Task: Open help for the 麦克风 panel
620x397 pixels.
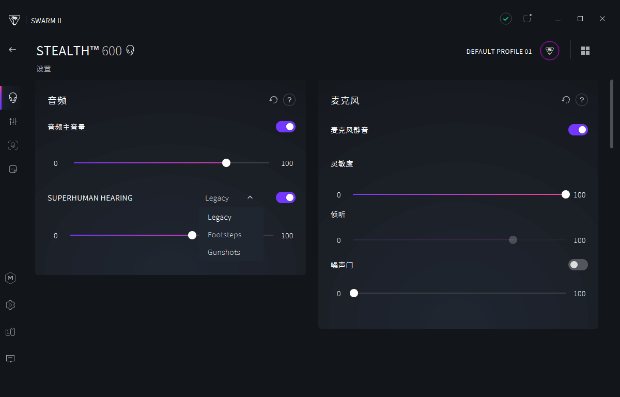Action: pyautogui.click(x=582, y=100)
